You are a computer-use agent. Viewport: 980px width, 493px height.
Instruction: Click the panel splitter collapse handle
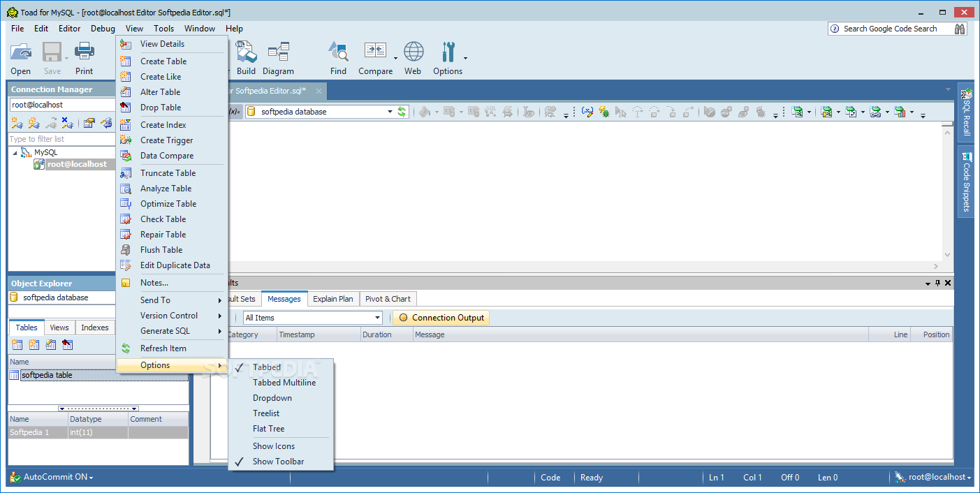point(98,409)
